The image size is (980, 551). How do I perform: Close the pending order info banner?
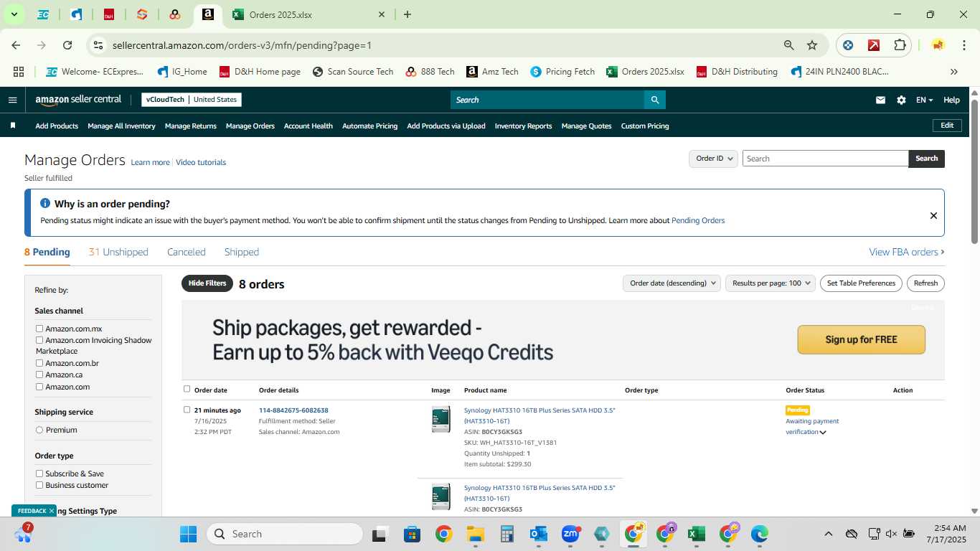pos(933,215)
